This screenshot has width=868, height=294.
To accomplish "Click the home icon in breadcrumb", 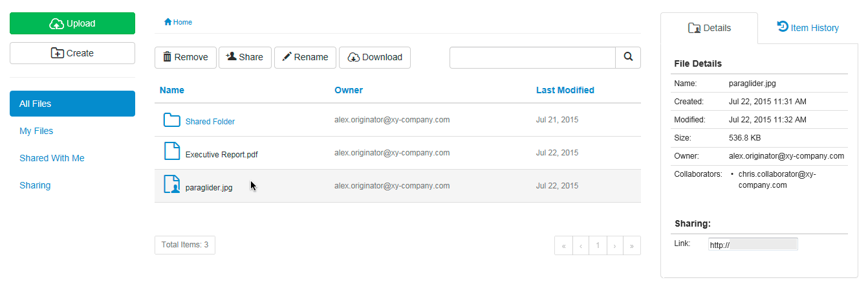I will 168,22.
